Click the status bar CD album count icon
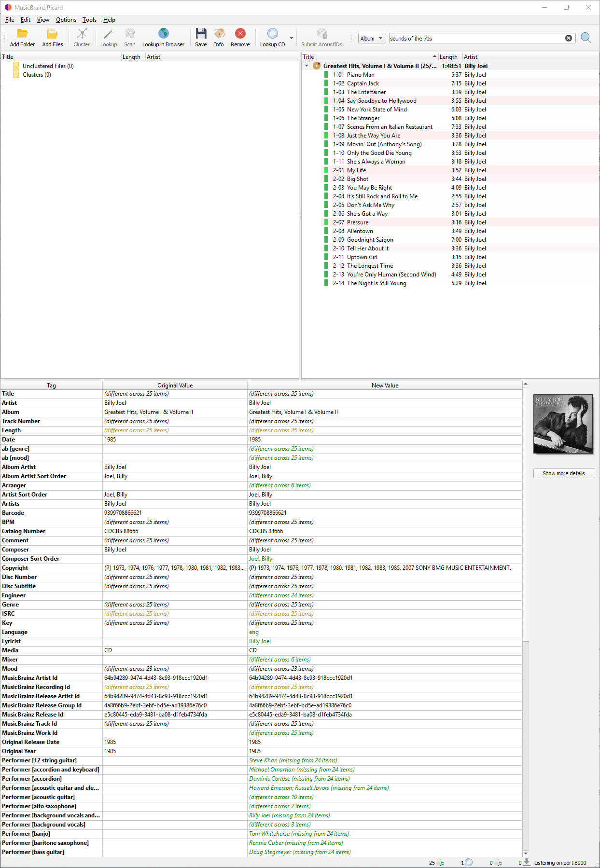 [468, 862]
